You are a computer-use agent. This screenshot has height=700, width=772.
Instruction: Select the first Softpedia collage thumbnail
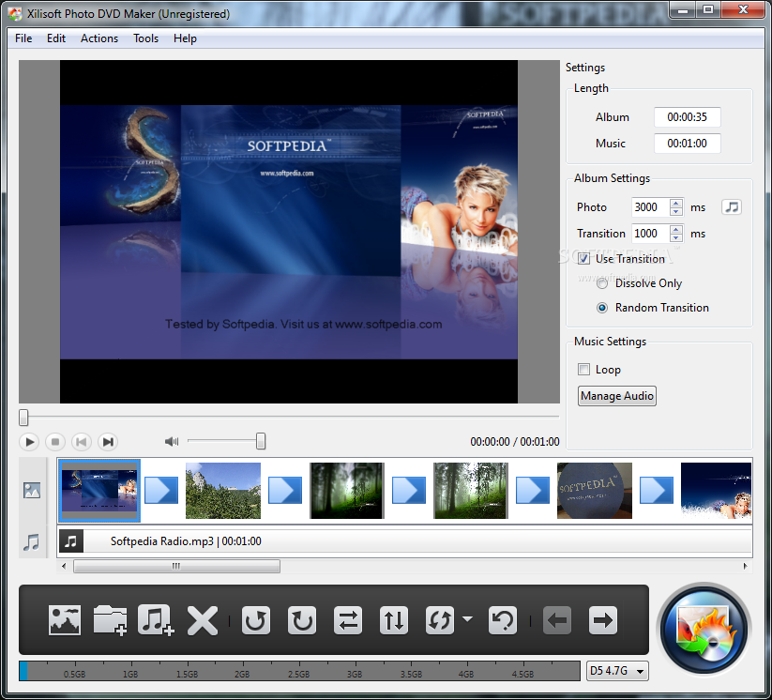coord(99,490)
